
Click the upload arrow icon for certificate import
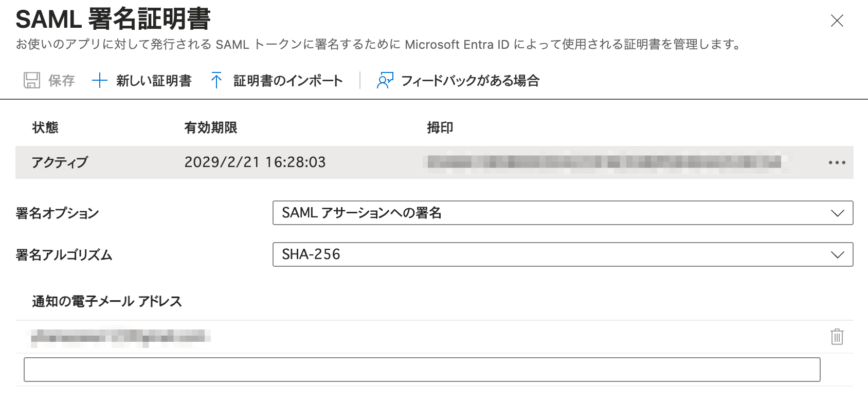[x=216, y=80]
